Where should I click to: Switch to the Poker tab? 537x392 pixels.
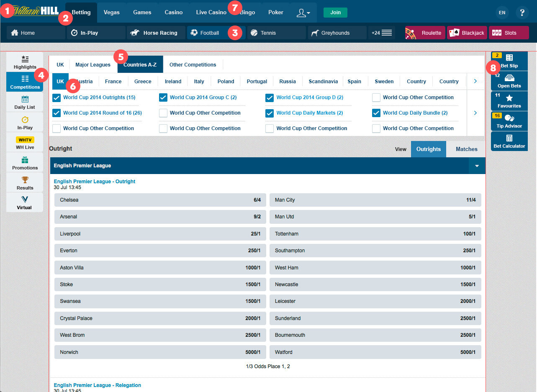click(x=276, y=13)
